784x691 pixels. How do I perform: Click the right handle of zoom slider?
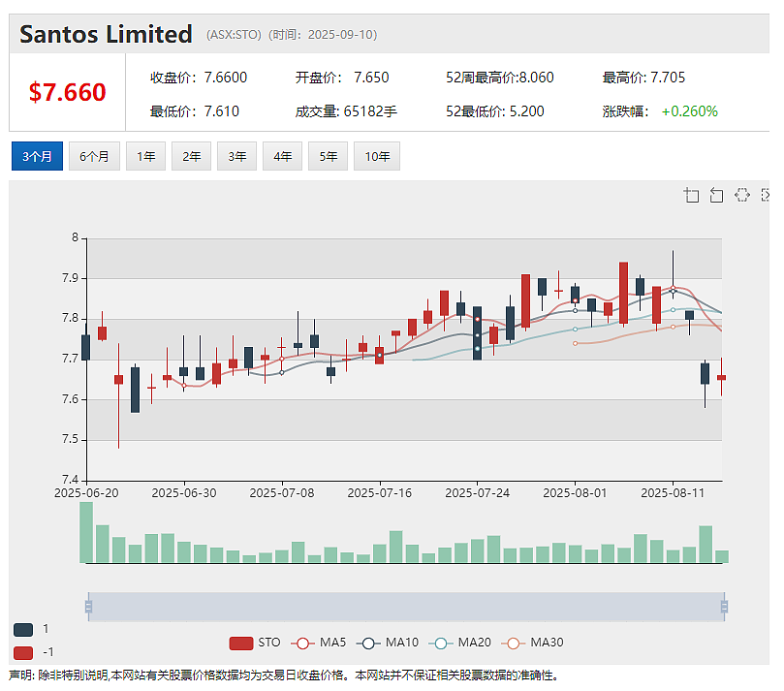[724, 607]
